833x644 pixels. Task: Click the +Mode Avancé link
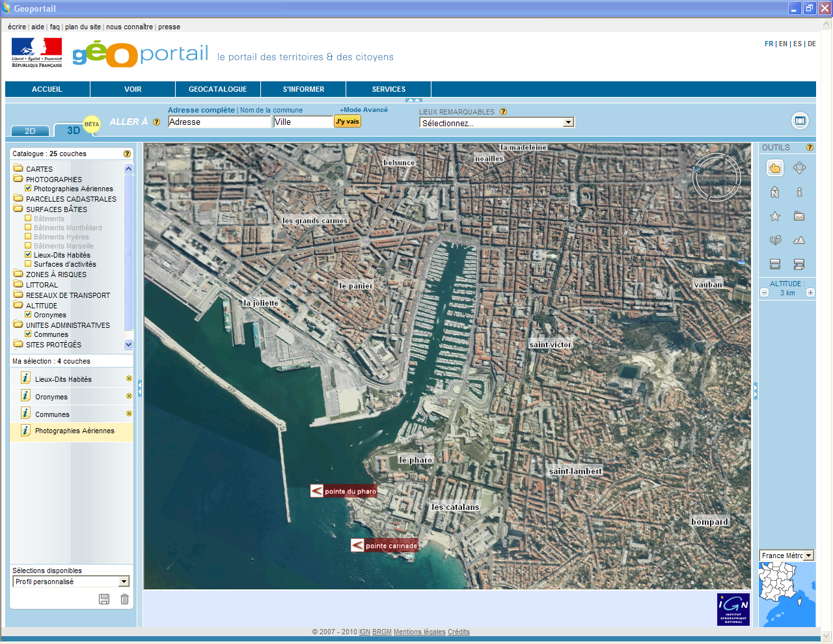coord(364,110)
